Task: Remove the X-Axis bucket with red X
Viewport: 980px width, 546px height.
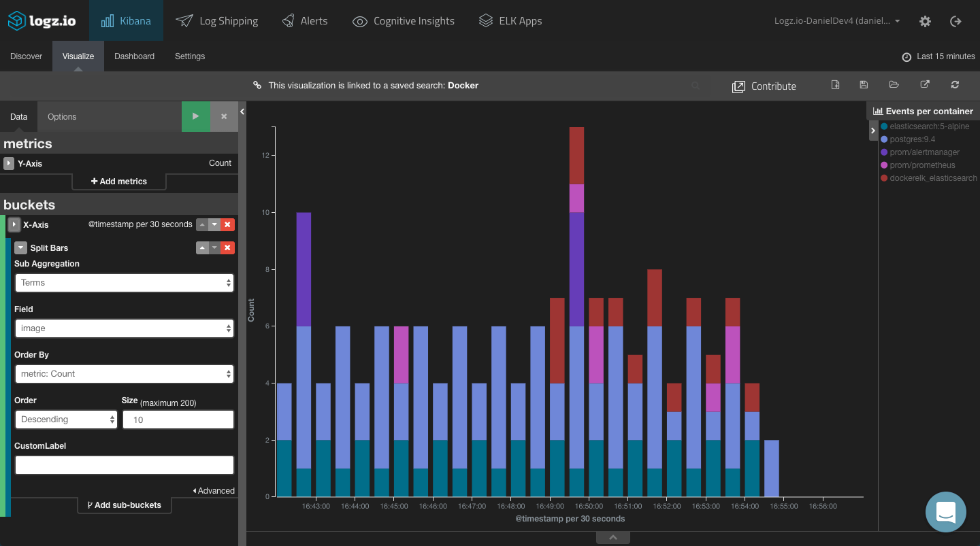Action: (228, 224)
